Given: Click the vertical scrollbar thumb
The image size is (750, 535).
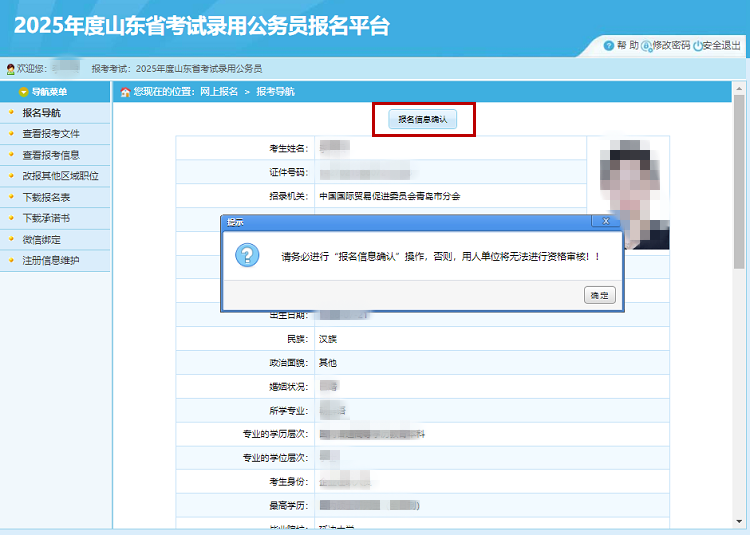Looking at the screenshot, I should [739, 182].
